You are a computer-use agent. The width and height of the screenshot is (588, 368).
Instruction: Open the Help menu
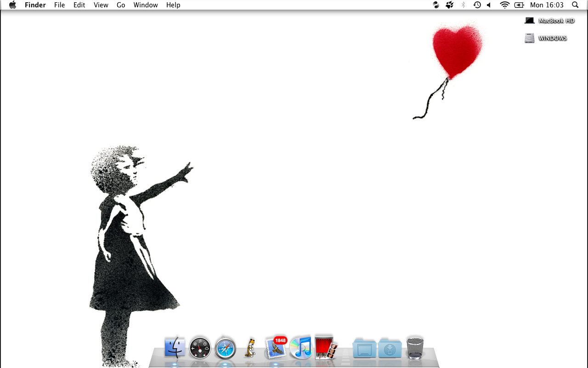[x=173, y=5]
